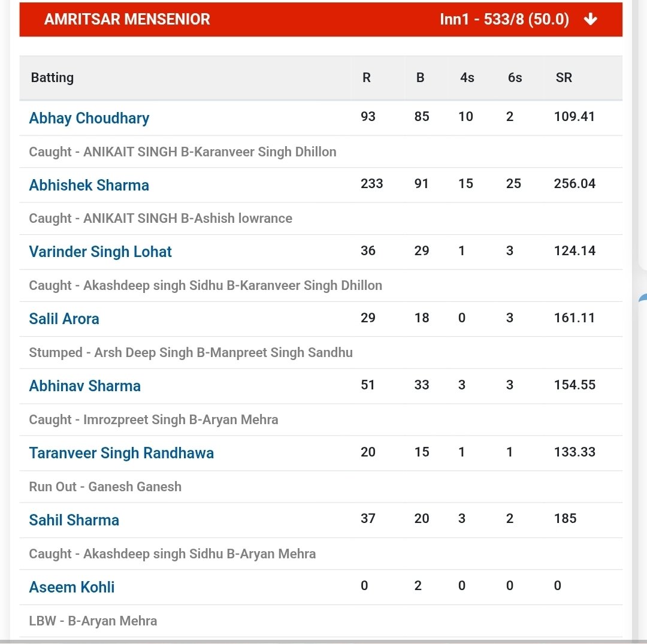Click the SR column header
The image size is (647, 644).
(x=564, y=77)
